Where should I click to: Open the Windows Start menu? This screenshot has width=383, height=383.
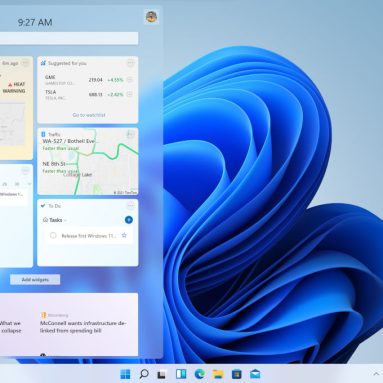[x=125, y=374]
